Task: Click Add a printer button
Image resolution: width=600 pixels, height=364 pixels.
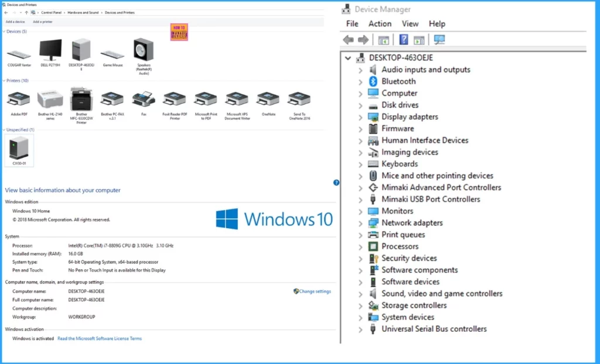Action: 42,22
